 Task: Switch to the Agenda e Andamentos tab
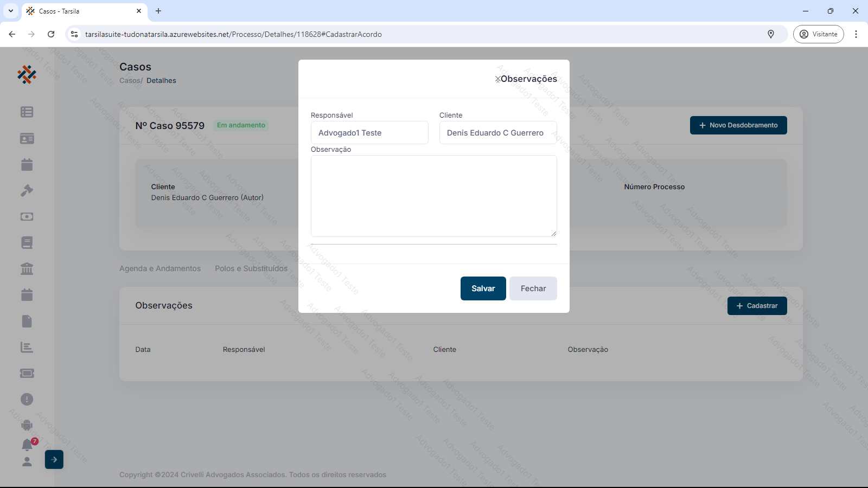click(x=160, y=268)
